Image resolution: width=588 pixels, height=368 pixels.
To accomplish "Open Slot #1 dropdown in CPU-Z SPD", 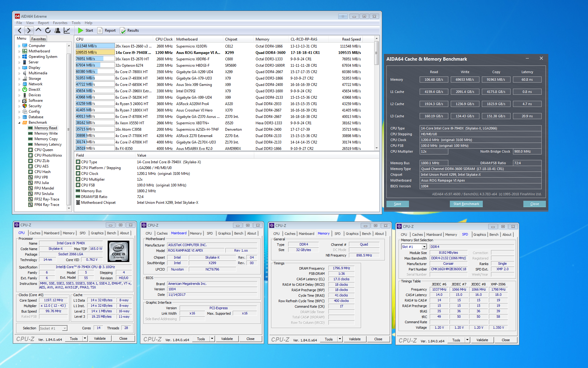I will 424,247.
